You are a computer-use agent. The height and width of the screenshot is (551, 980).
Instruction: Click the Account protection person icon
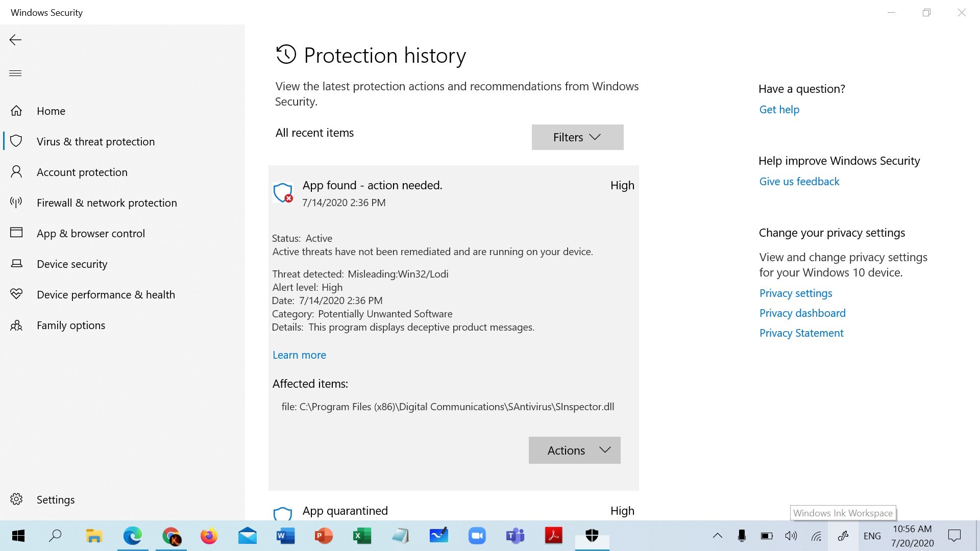16,172
